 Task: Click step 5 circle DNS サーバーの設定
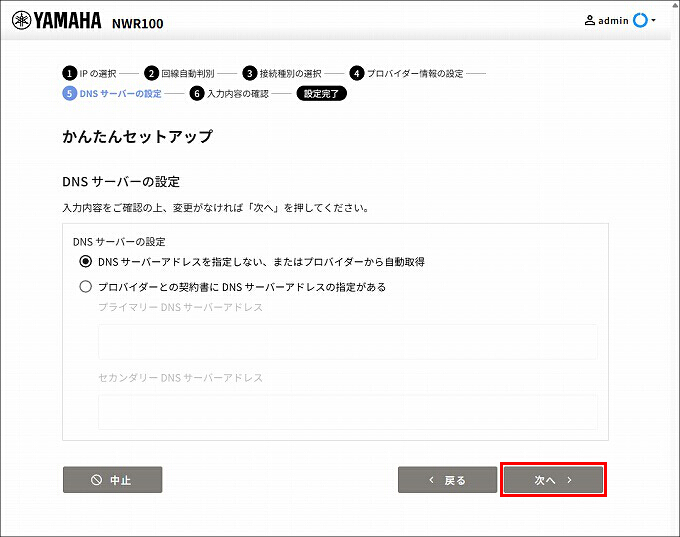click(69, 93)
